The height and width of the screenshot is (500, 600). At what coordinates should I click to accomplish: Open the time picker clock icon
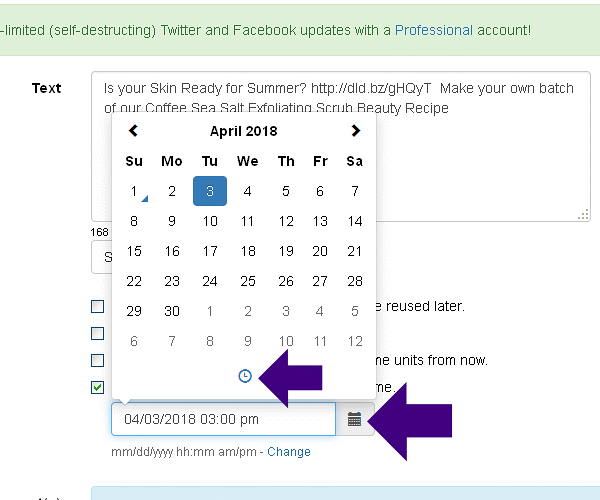point(245,376)
